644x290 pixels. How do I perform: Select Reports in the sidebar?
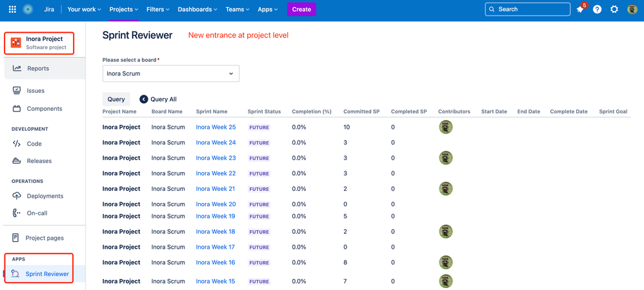[x=37, y=68]
